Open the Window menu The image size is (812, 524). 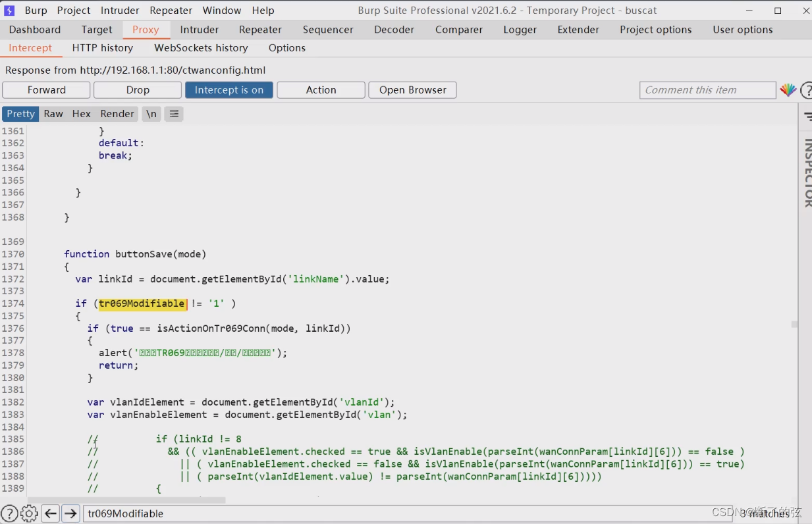[222, 11]
